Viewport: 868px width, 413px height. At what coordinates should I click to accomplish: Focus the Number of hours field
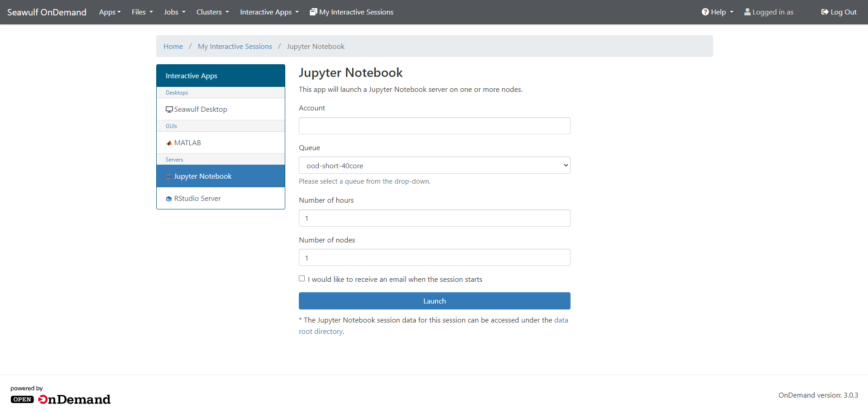[435, 218]
